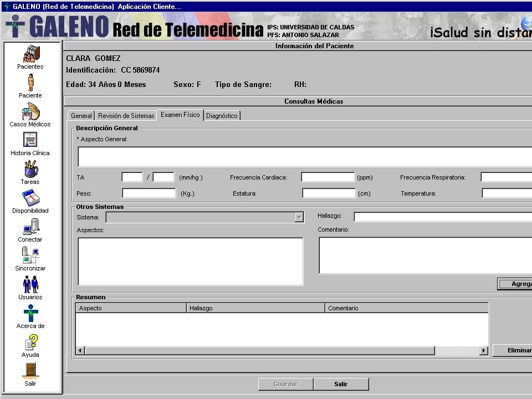The width and height of the screenshot is (532, 399).
Task: Switch to the General tab
Action: [81, 116]
